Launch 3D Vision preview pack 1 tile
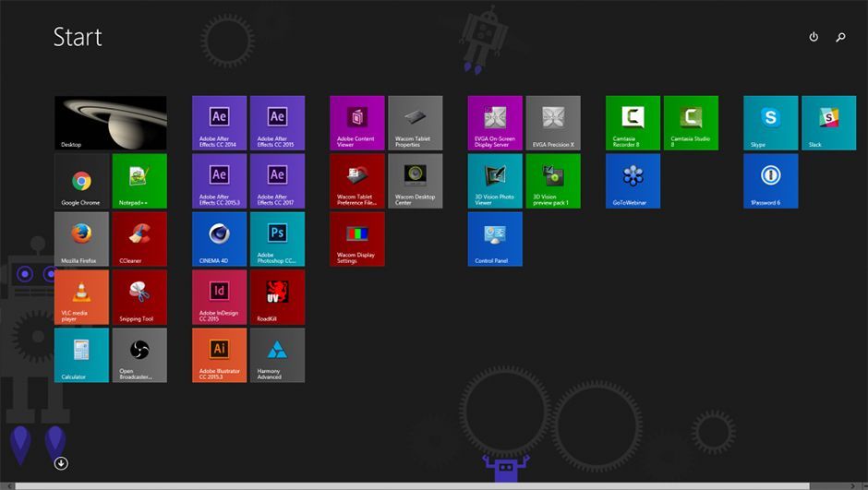Image resolution: width=868 pixels, height=490 pixels. [x=553, y=181]
